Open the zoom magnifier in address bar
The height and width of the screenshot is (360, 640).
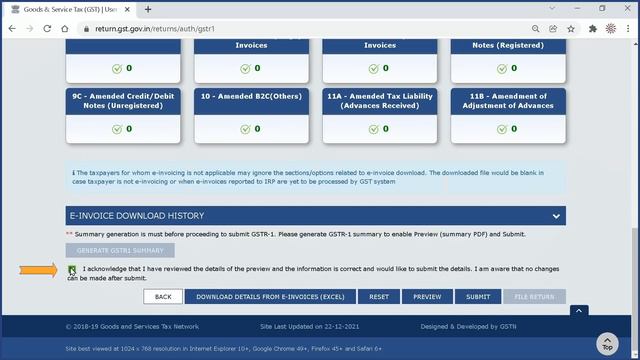tap(536, 29)
